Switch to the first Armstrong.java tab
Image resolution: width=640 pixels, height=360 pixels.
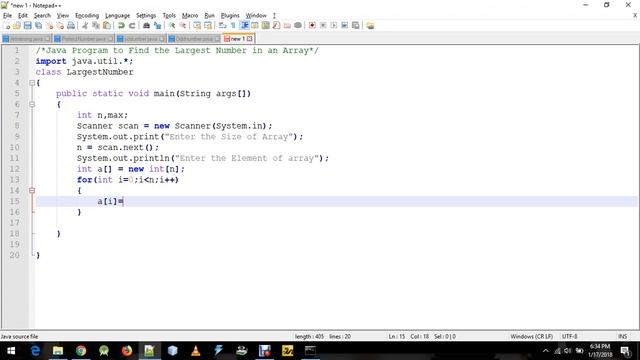tap(27, 39)
